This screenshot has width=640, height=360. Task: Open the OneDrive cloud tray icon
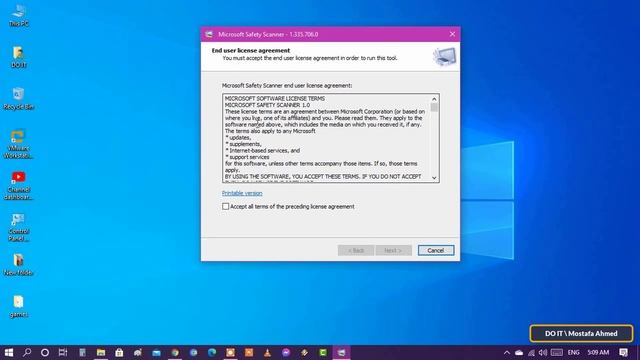coord(519,353)
